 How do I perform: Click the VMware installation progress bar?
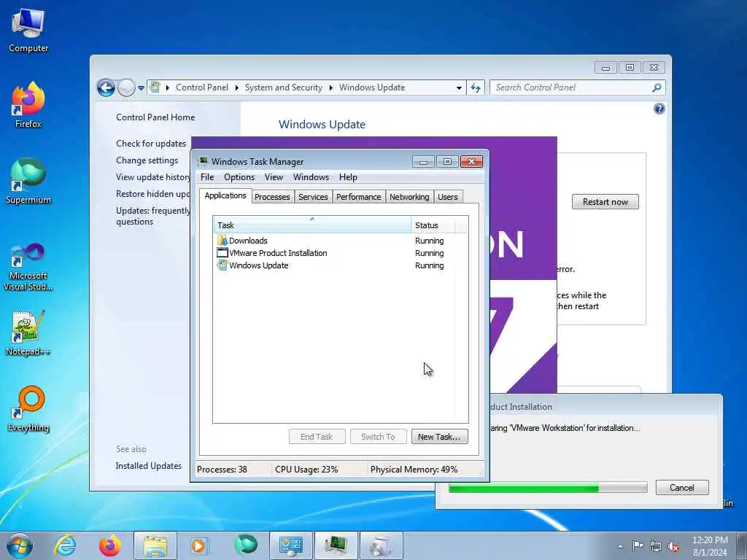click(x=548, y=488)
